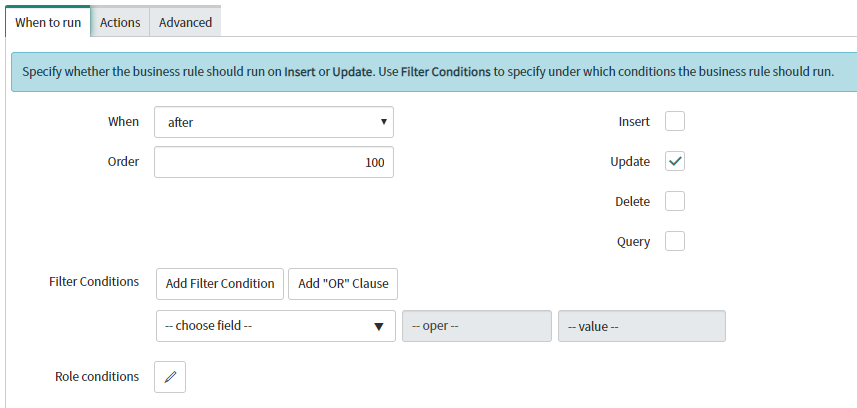
Task: Click the value input field
Action: [x=642, y=326]
